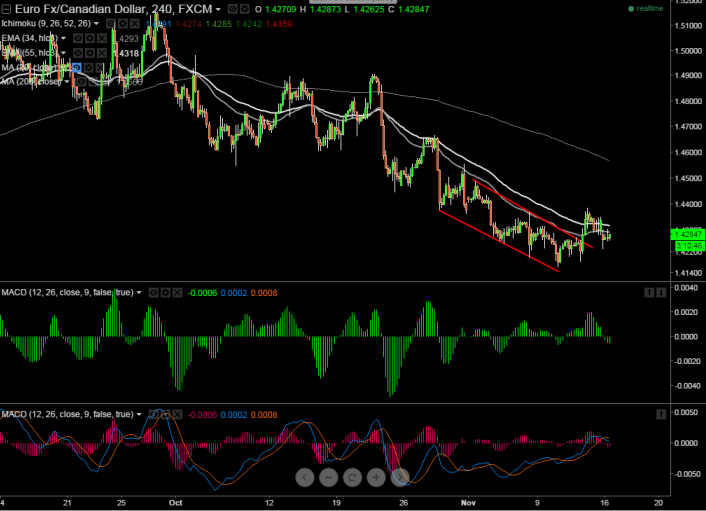Open settings of first MACD histogram pane
Image resolution: width=706 pixels, height=511 pixels.
pyautogui.click(x=166, y=292)
